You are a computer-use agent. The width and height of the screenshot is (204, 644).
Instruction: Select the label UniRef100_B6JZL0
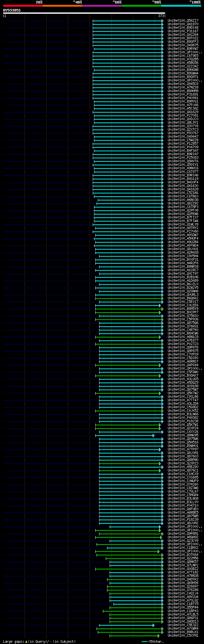tap(183, 284)
